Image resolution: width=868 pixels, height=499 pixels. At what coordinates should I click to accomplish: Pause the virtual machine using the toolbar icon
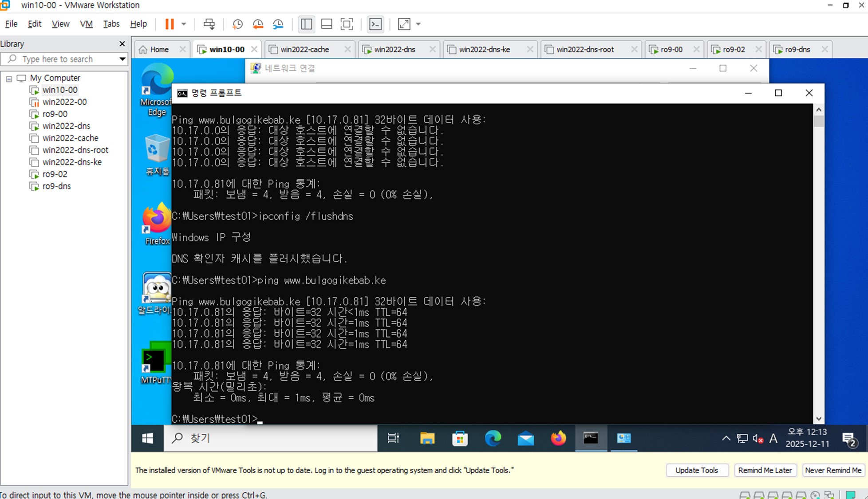[x=170, y=24]
